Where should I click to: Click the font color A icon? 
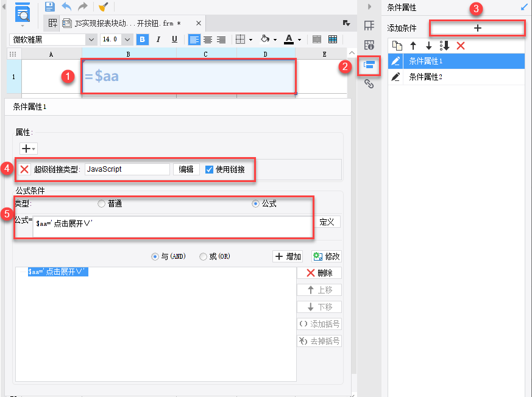[289, 40]
